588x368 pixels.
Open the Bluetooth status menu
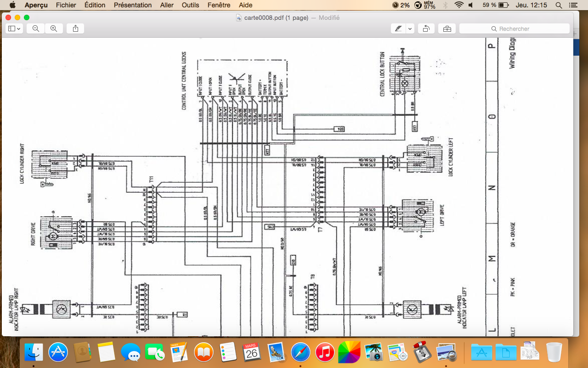pos(445,5)
